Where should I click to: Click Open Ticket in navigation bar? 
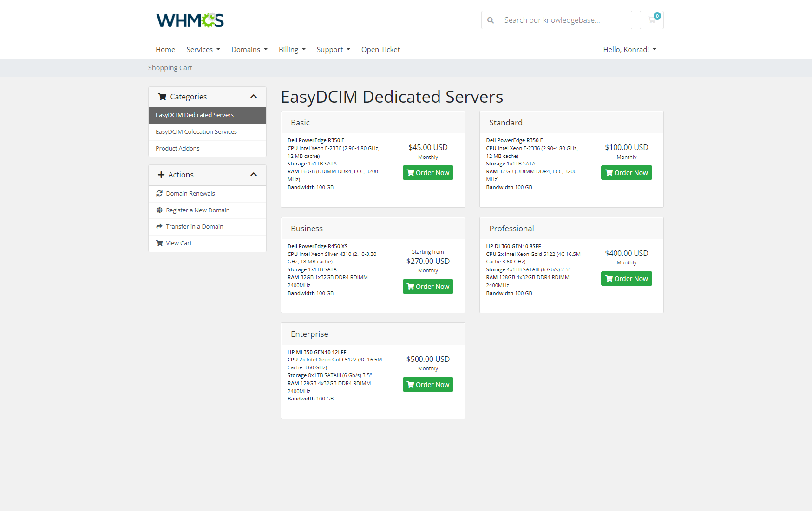tap(380, 50)
